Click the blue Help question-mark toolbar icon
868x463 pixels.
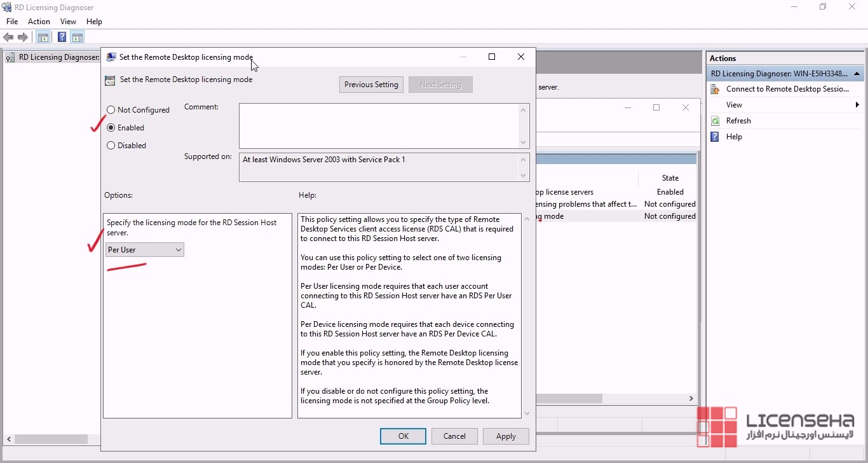[x=62, y=38]
